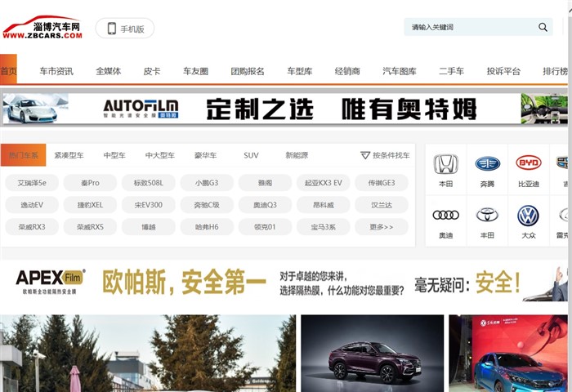Click the 淄博汽车网 site logo
This screenshot has height=392, width=572.
point(42,27)
